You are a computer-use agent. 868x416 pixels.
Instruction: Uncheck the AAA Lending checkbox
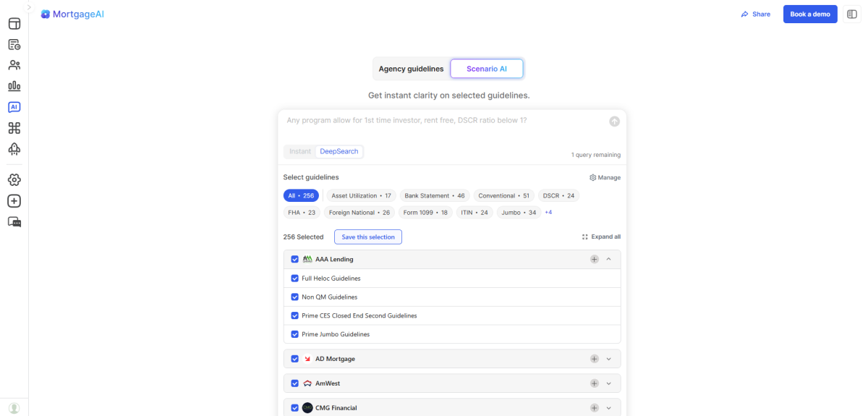pyautogui.click(x=294, y=259)
